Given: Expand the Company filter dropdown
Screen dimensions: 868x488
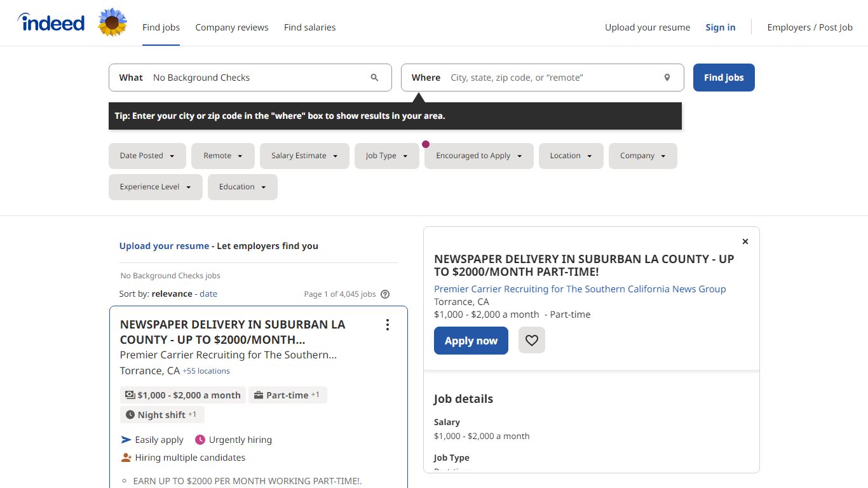Looking at the screenshot, I should (643, 156).
